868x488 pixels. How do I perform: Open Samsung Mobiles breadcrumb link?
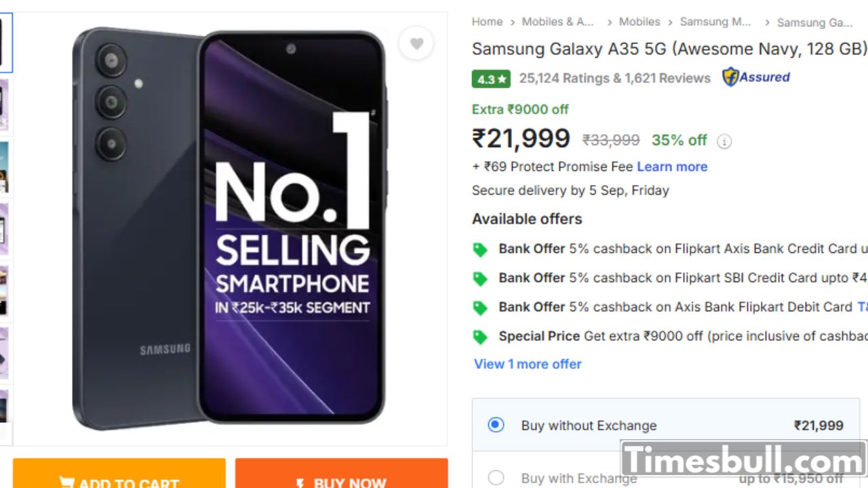(715, 22)
